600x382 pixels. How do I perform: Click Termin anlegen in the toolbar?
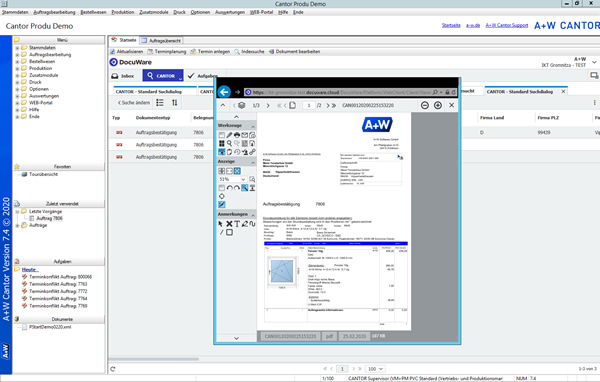[210, 52]
